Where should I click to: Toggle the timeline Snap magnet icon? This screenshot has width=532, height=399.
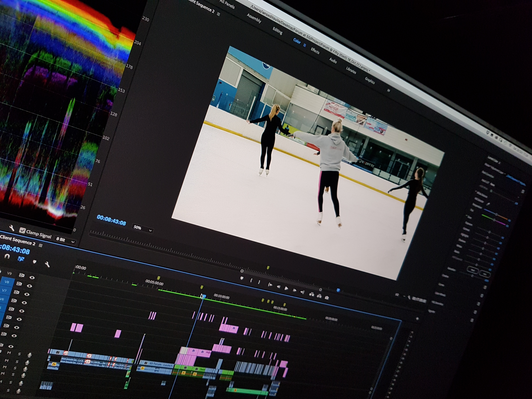[7, 256]
